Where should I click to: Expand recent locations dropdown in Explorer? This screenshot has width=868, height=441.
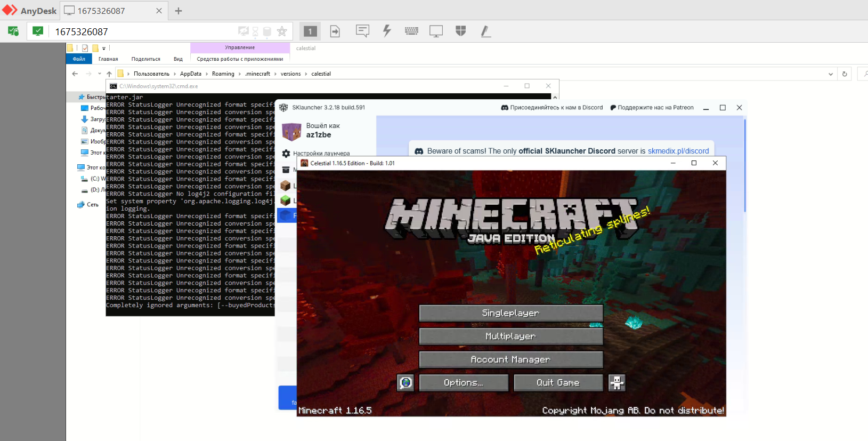pos(100,74)
